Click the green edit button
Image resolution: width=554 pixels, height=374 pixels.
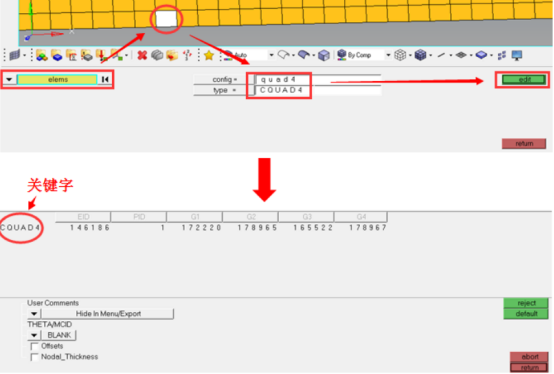[x=524, y=79]
